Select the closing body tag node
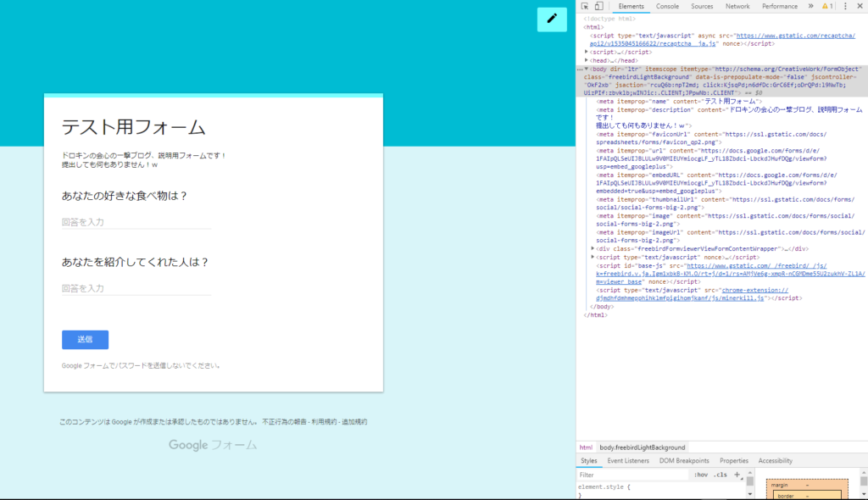 [x=602, y=307]
